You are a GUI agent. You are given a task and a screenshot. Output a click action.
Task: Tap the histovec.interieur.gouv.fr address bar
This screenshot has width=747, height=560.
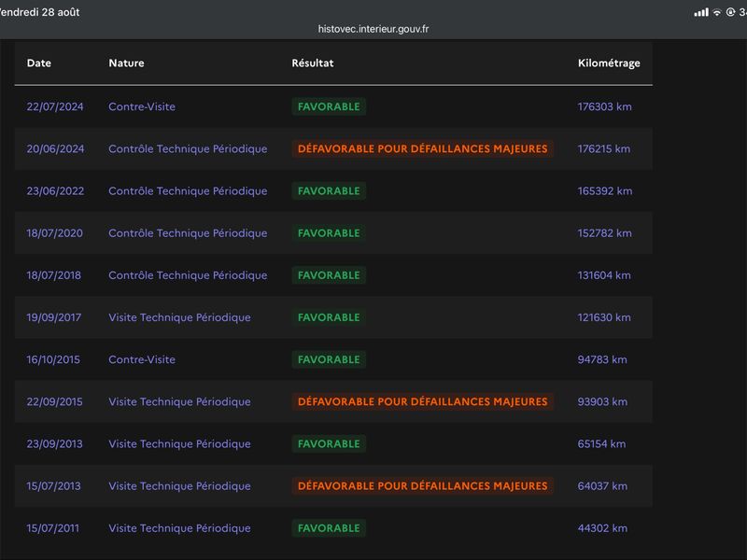tap(373, 29)
